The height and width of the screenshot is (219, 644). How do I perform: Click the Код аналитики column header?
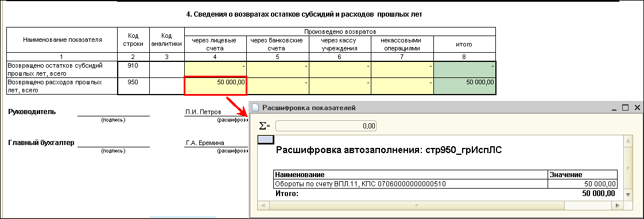click(166, 40)
